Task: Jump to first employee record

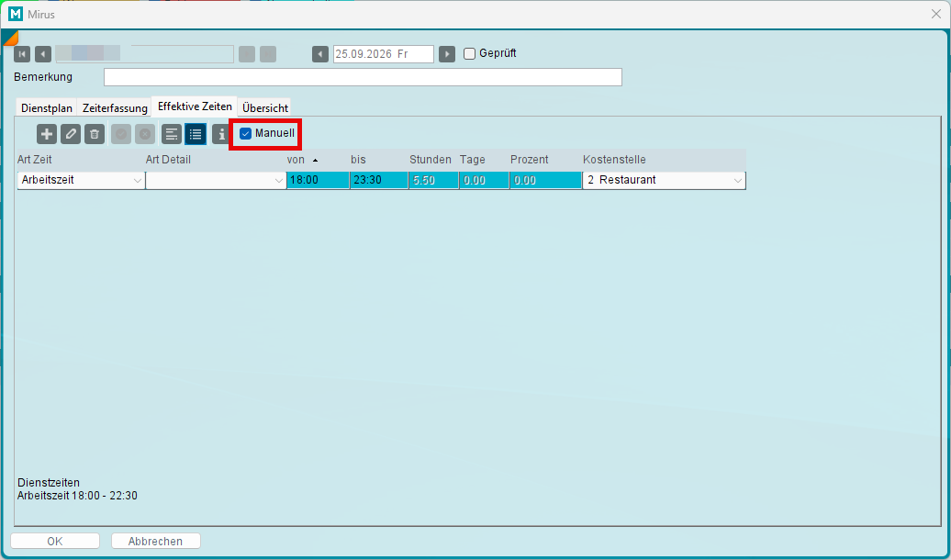Action: [22, 54]
